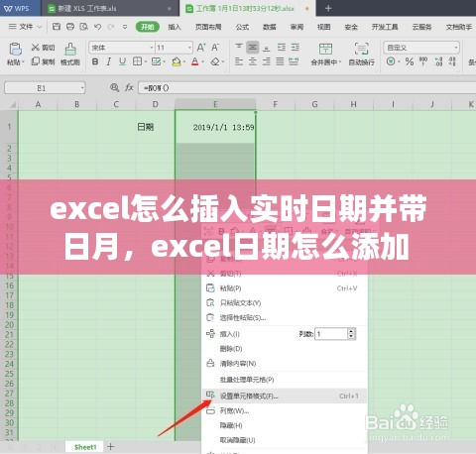Click the add new sheet plus button
Viewport: 476px width, 454px height.
tap(111, 447)
